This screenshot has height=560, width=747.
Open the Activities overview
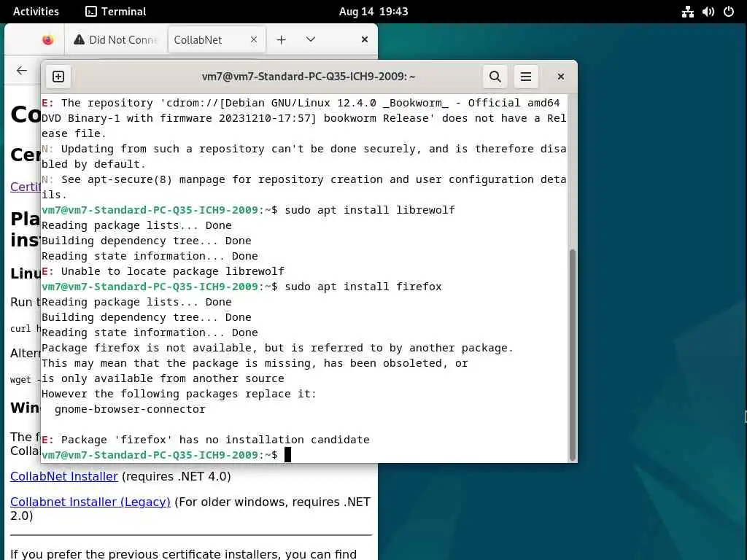coord(36,12)
